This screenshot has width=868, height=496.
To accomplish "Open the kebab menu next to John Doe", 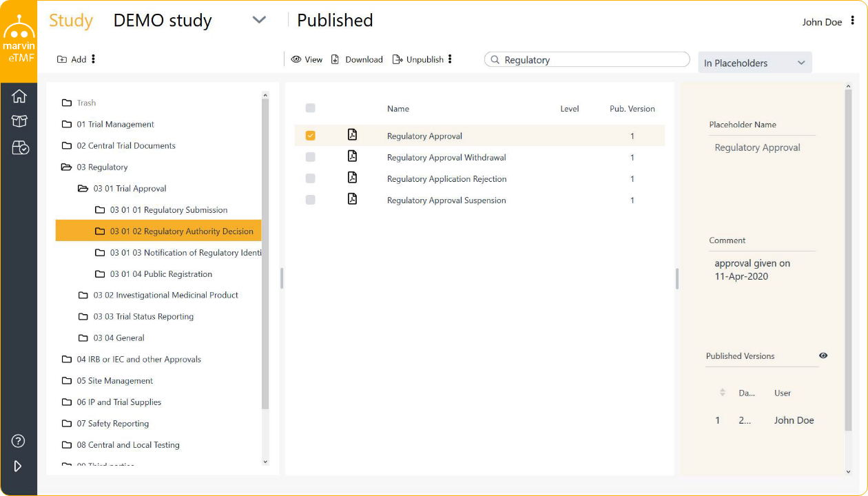I will (x=853, y=21).
